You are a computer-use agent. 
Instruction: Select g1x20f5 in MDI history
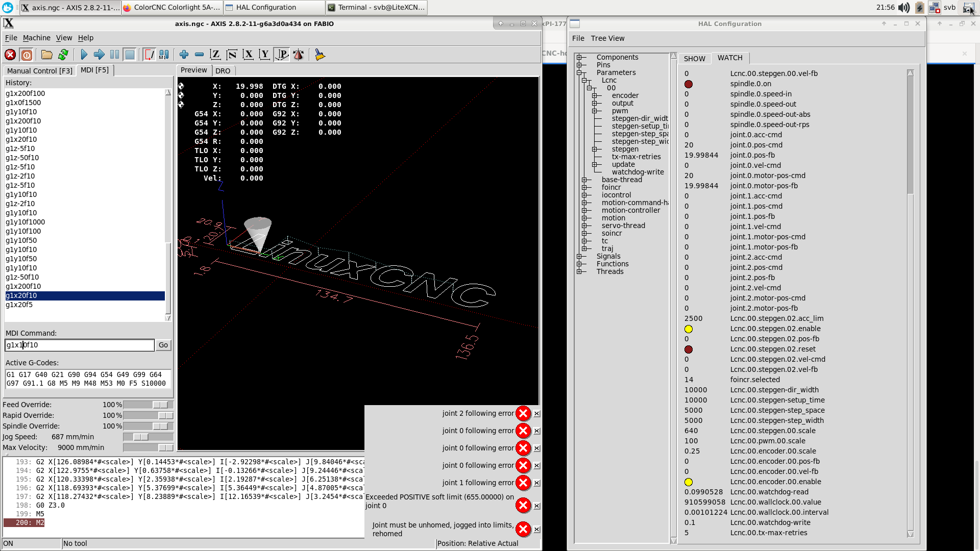point(85,305)
